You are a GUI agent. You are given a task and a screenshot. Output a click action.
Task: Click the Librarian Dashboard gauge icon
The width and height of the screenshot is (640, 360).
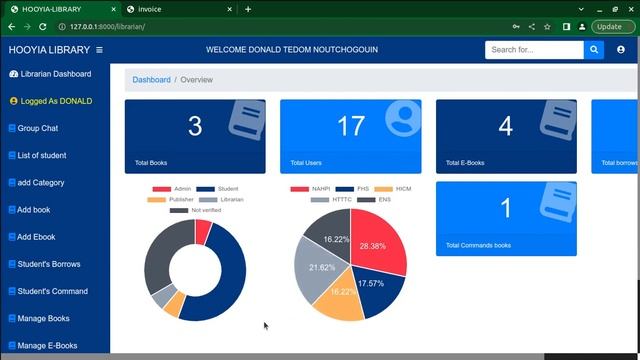[x=13, y=74]
